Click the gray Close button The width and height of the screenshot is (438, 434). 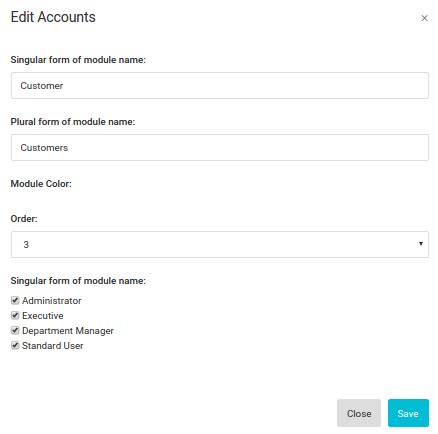coord(359,413)
